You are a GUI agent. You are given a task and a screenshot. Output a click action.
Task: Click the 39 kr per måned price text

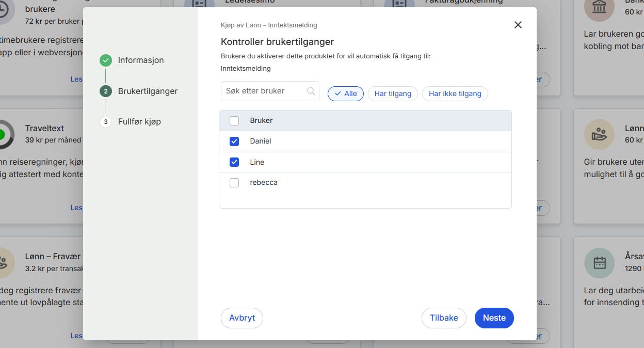click(53, 140)
